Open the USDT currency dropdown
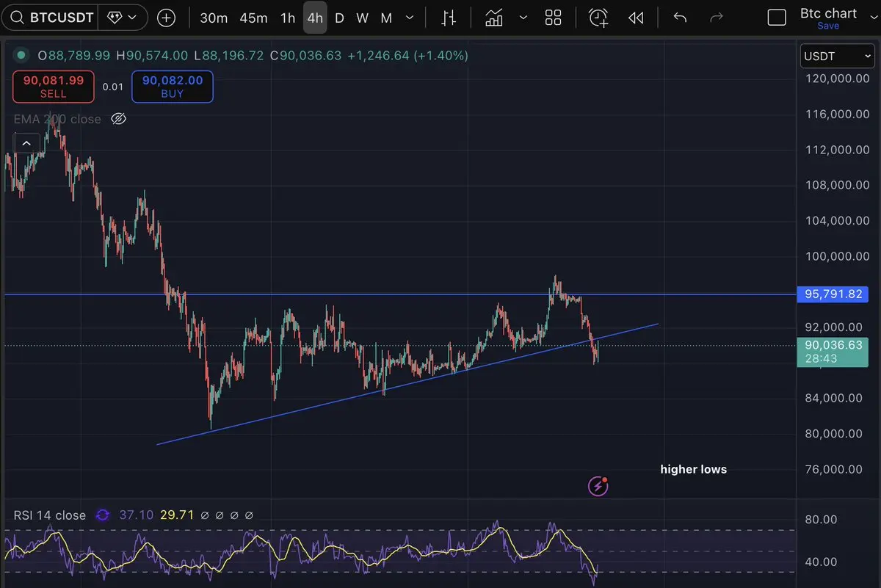 [x=836, y=56]
